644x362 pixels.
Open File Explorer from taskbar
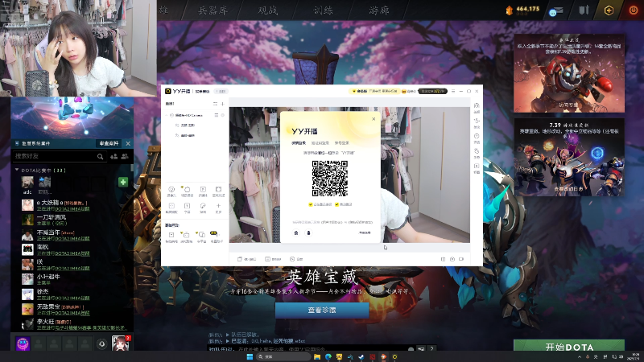point(317,356)
